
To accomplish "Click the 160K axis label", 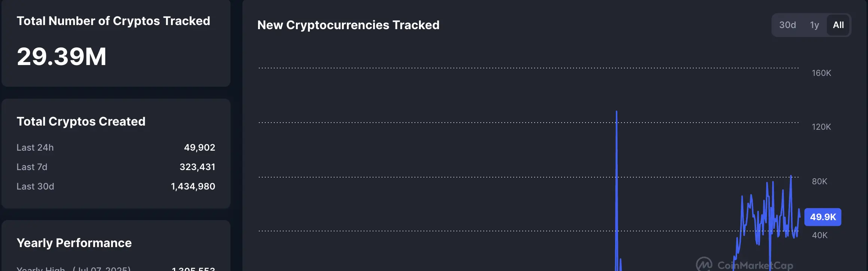I will coord(821,73).
